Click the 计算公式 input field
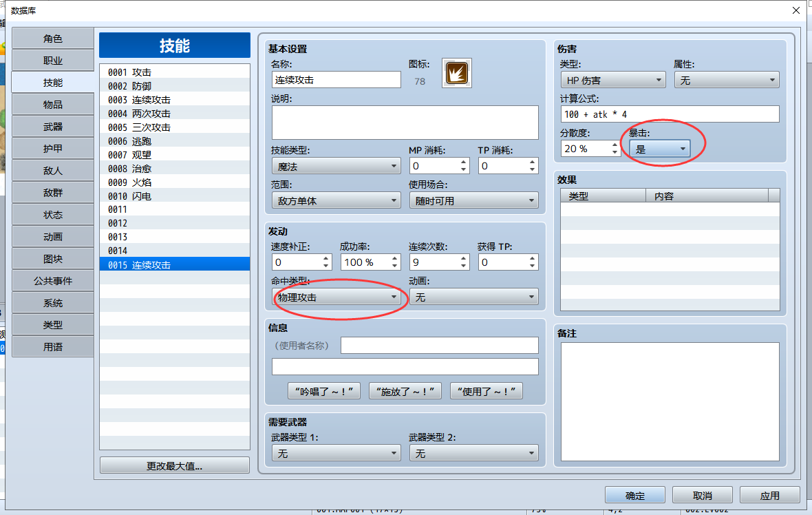This screenshot has height=515, width=812. (x=670, y=114)
